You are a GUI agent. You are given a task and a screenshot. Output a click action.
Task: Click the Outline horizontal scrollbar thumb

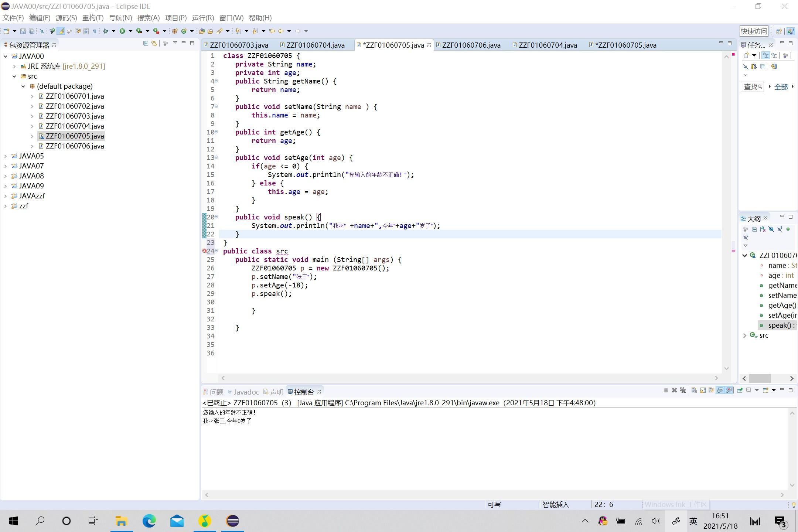pyautogui.click(x=760, y=378)
